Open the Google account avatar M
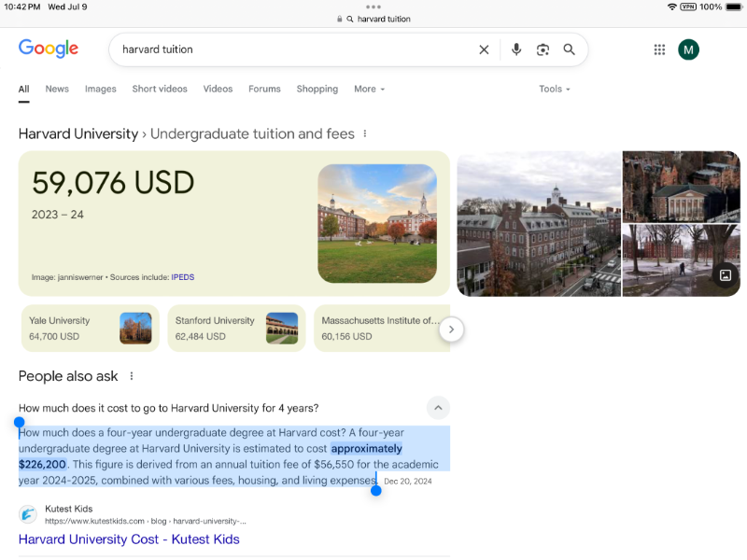 688,49
